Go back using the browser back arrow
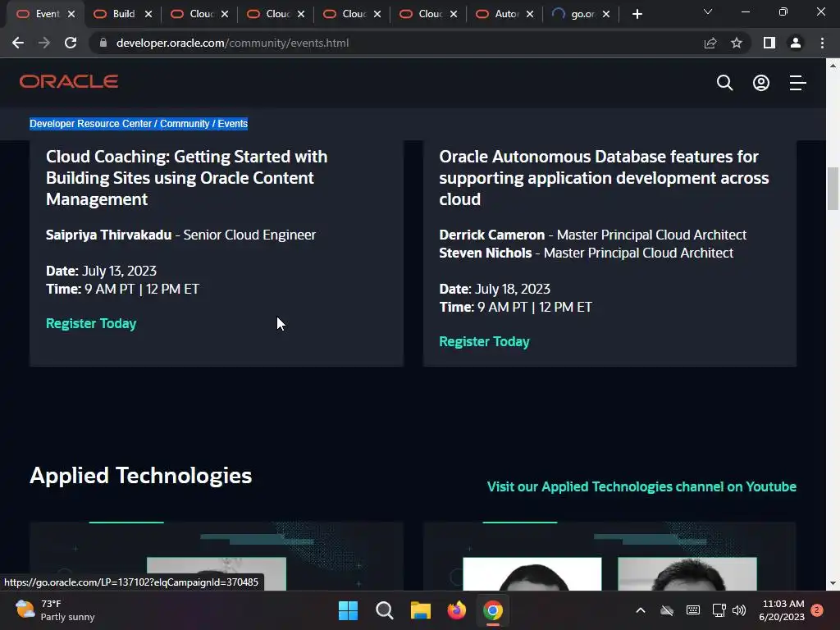The image size is (840, 630). click(18, 43)
